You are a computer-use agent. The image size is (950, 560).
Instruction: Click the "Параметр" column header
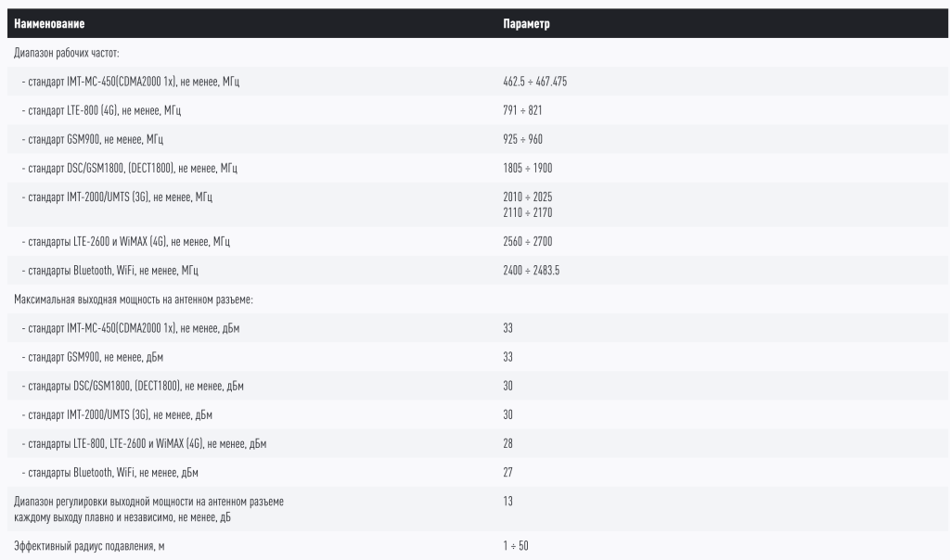point(526,24)
